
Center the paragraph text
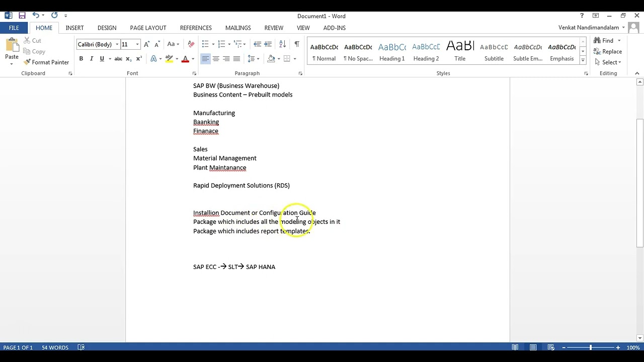click(216, 59)
